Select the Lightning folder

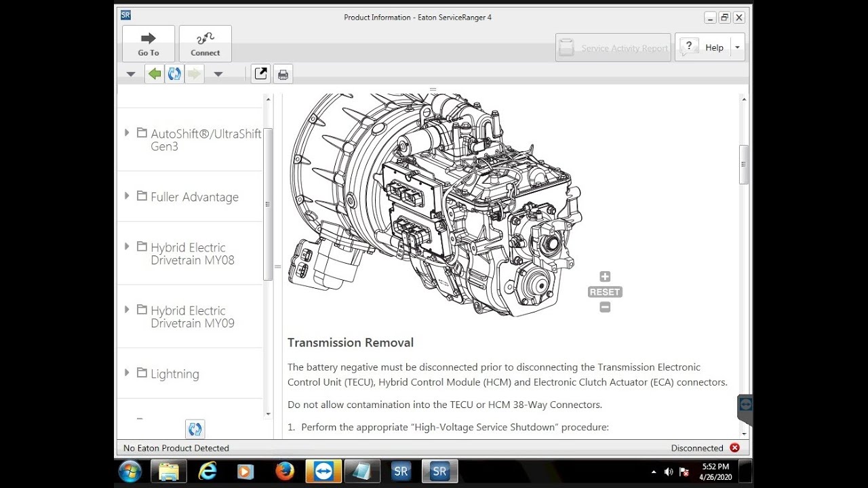(x=168, y=373)
